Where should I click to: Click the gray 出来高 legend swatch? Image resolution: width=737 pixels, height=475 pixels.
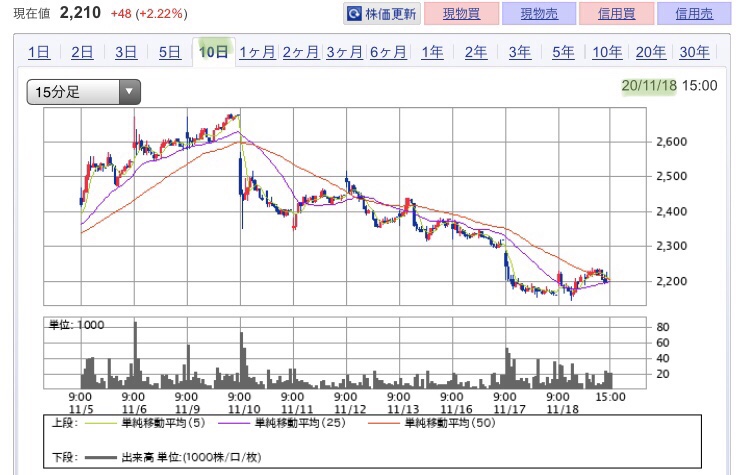click(100, 458)
